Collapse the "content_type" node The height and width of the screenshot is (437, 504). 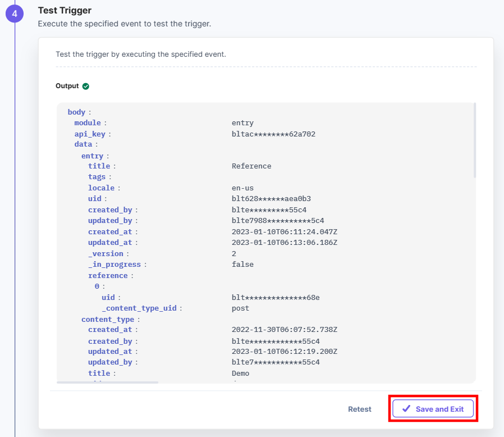pyautogui.click(x=108, y=318)
